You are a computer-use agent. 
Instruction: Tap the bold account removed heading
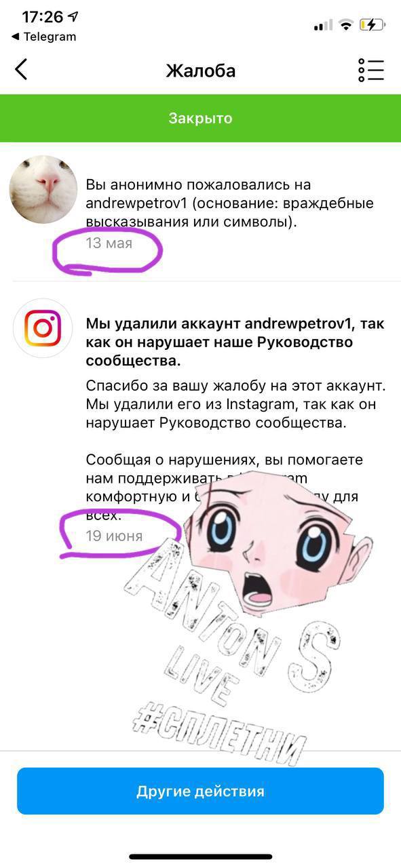[235, 342]
